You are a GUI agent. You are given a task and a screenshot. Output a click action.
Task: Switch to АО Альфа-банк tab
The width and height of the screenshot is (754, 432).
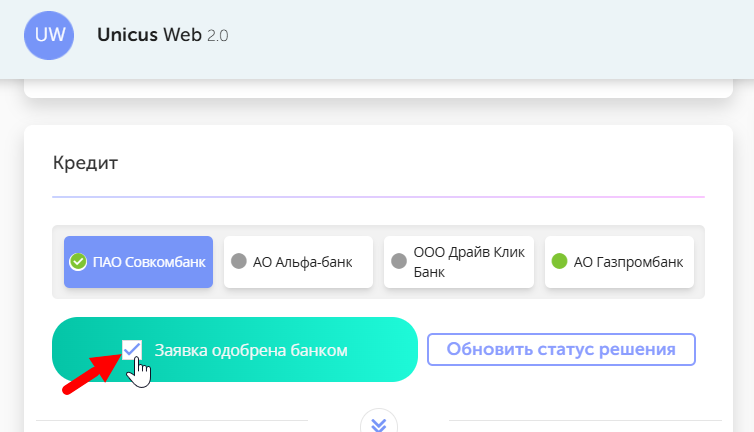[298, 262]
